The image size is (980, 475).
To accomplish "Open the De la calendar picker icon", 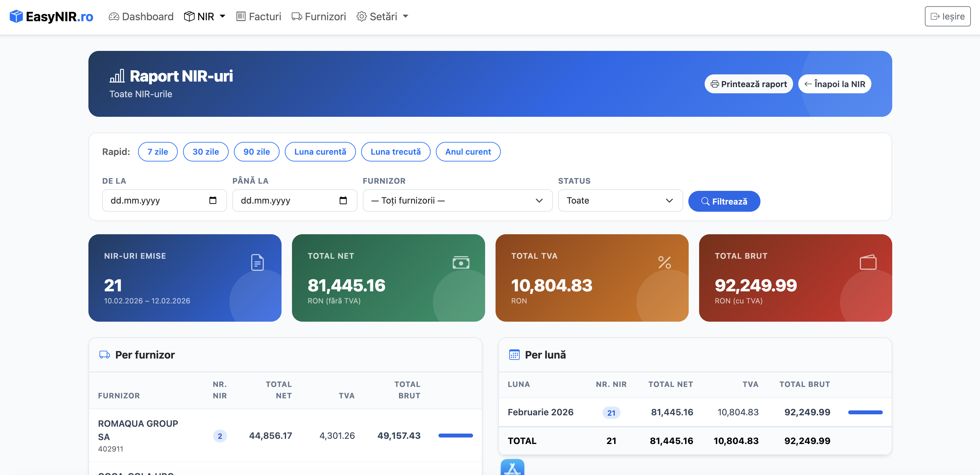I will click(213, 200).
